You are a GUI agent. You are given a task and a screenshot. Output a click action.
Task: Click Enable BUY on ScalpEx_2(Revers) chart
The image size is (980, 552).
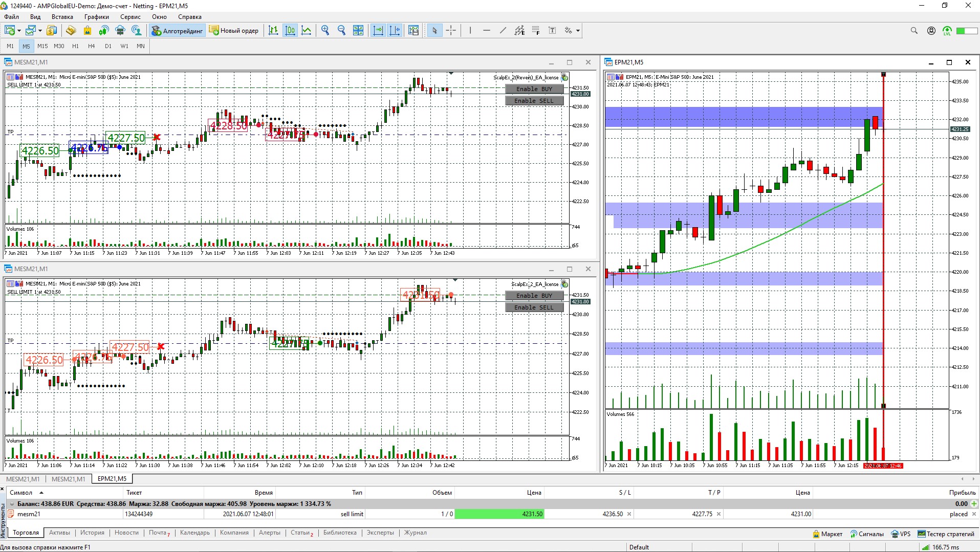point(534,89)
